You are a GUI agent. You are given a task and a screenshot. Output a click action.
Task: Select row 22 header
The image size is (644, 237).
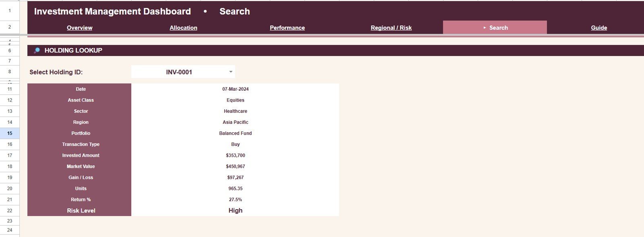(x=10, y=211)
